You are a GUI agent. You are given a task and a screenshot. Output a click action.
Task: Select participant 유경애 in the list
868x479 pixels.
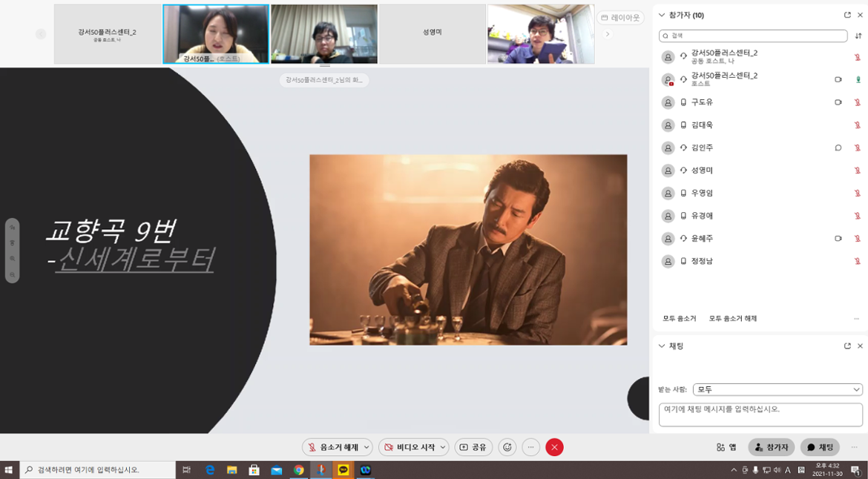pyautogui.click(x=758, y=216)
